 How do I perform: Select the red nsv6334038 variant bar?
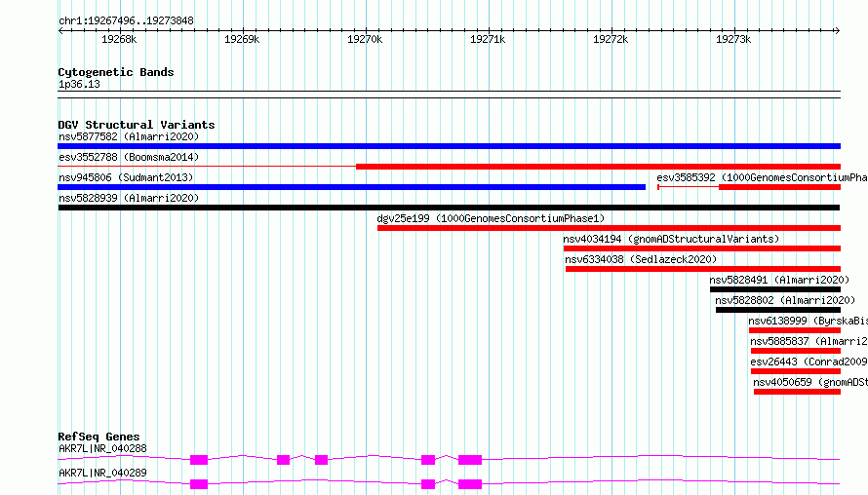click(x=703, y=269)
